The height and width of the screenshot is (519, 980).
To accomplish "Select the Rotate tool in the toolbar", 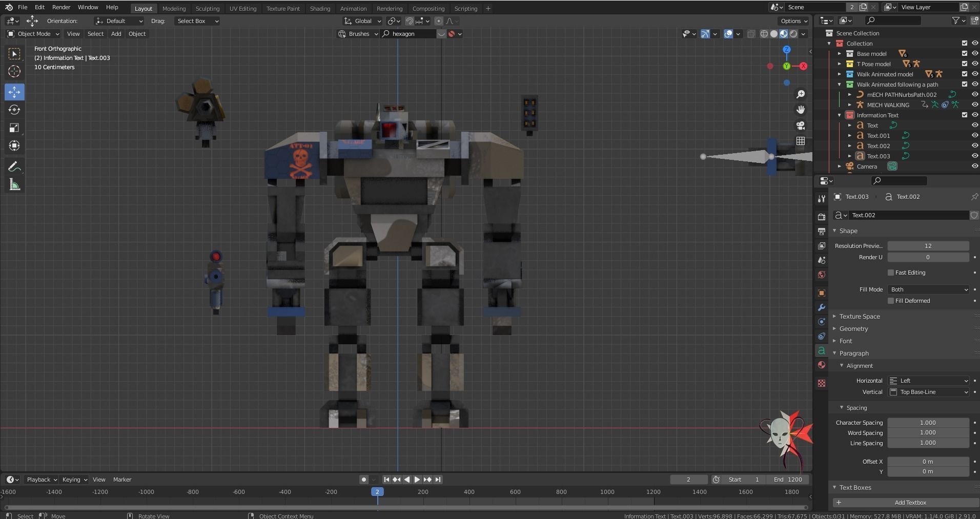I will coord(14,109).
